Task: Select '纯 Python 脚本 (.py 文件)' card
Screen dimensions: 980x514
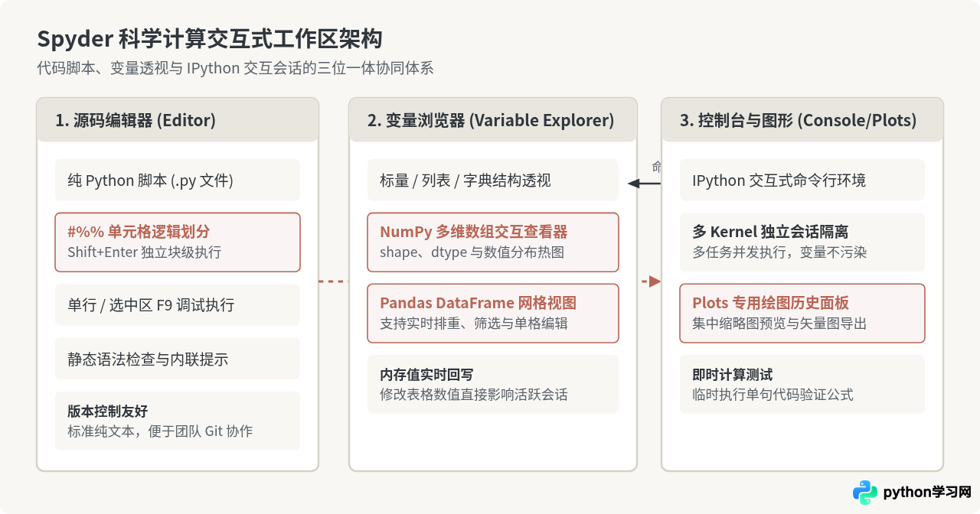Action: pos(178,181)
